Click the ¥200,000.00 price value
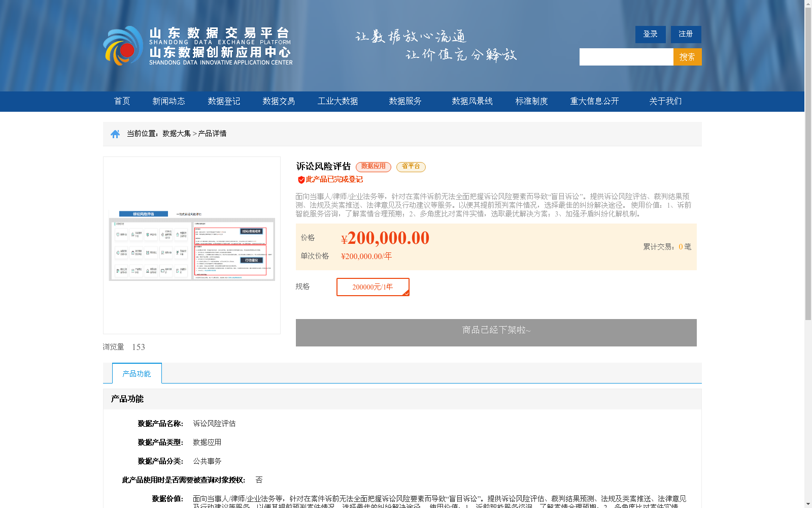The height and width of the screenshot is (508, 812). coord(385,238)
